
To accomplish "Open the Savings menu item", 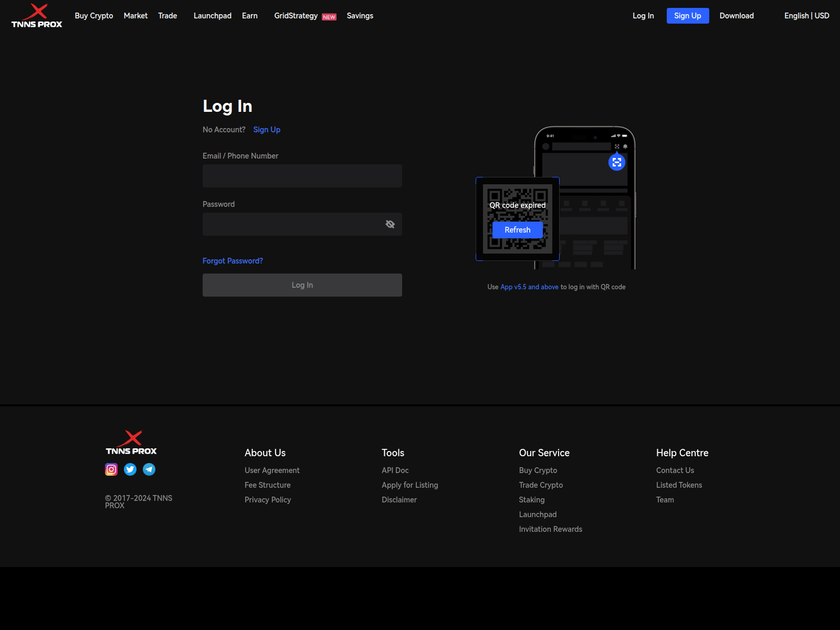I will (x=360, y=16).
